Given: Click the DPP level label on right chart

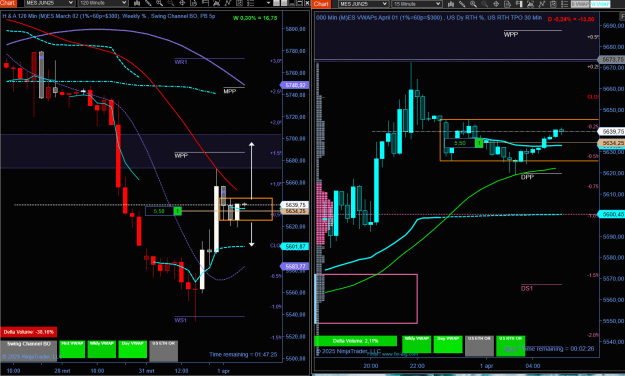Looking at the screenshot, I should [x=527, y=177].
